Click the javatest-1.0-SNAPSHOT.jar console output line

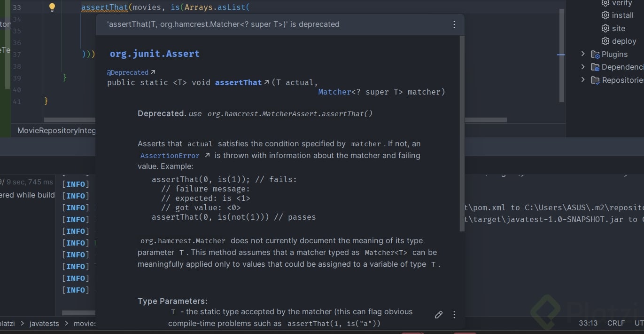[x=554, y=219]
